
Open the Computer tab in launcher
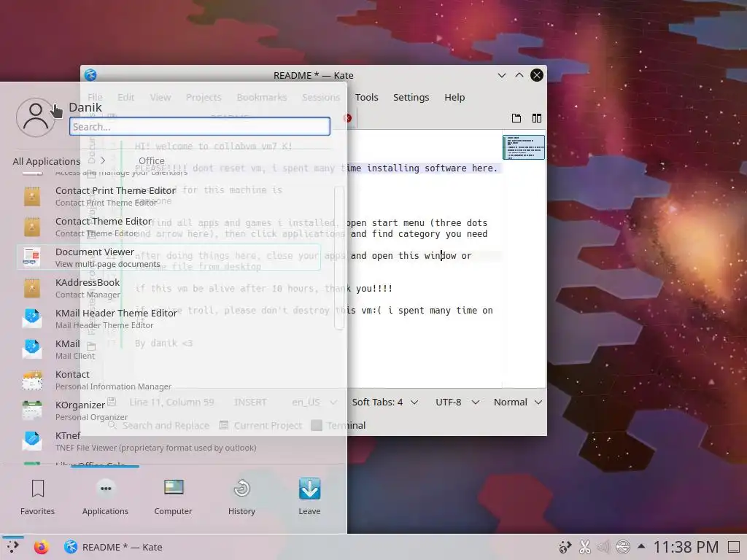[173, 497]
